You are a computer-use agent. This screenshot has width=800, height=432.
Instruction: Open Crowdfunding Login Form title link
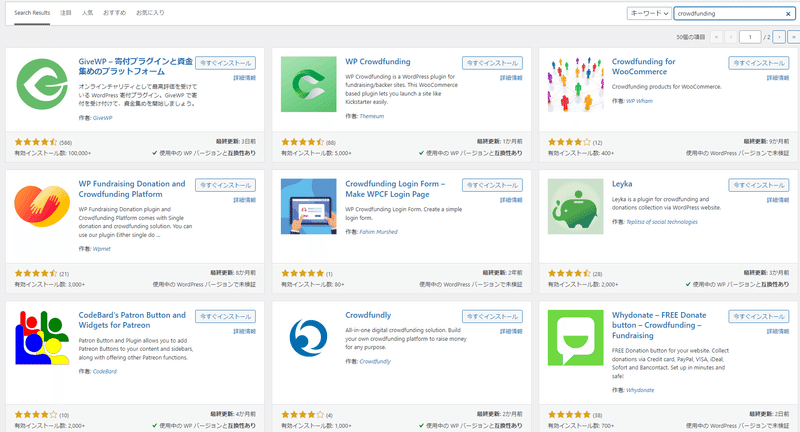coord(395,189)
